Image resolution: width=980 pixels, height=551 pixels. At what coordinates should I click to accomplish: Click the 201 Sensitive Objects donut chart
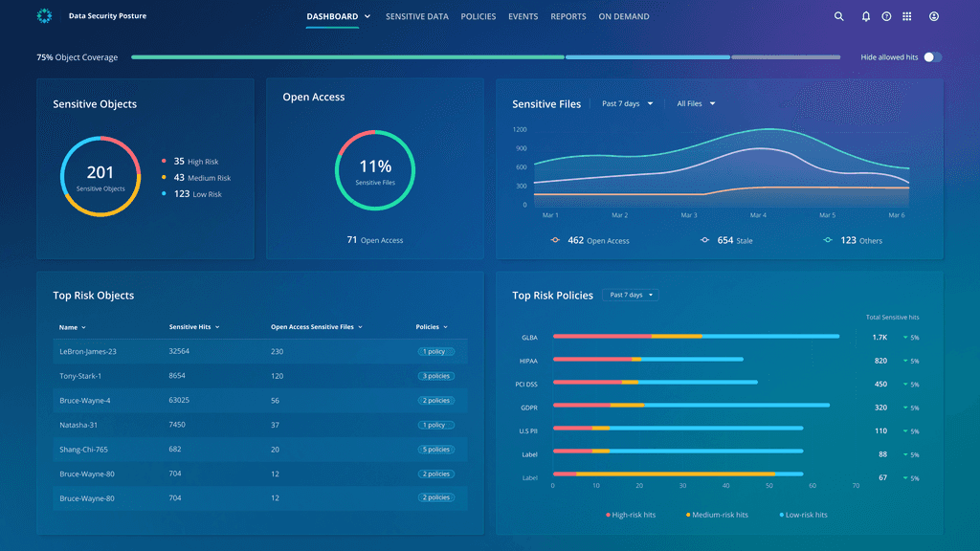[100, 176]
